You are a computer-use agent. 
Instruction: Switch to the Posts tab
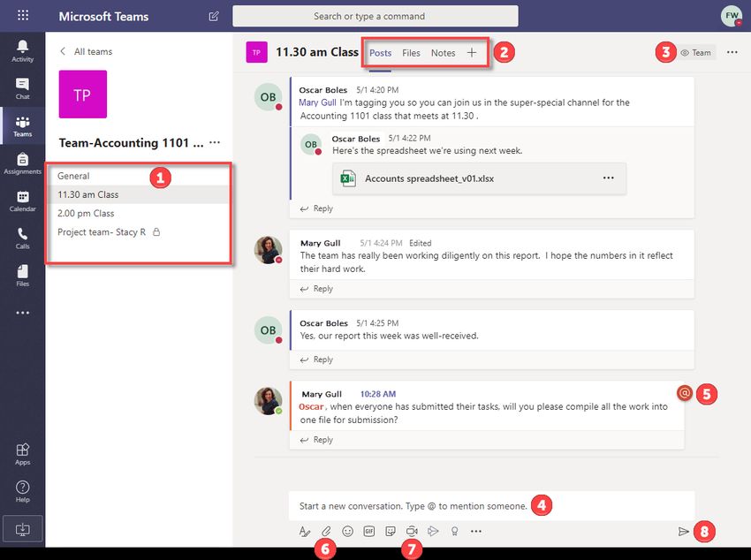[380, 53]
